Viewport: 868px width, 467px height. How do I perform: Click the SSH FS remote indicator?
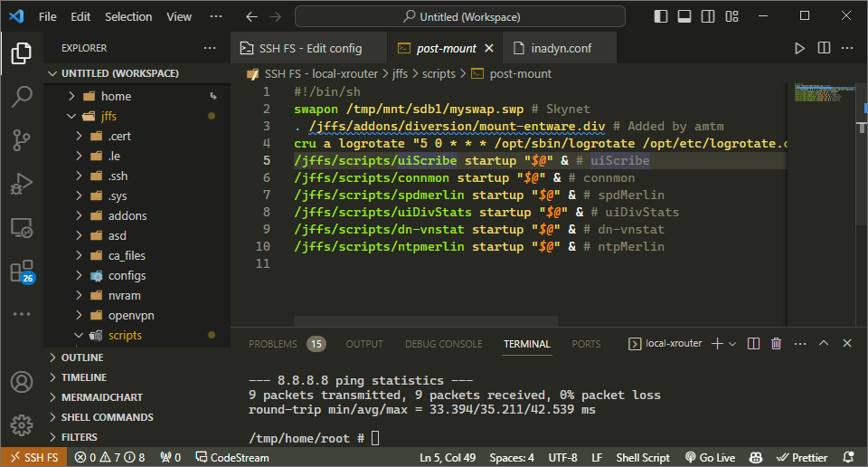pos(33,457)
